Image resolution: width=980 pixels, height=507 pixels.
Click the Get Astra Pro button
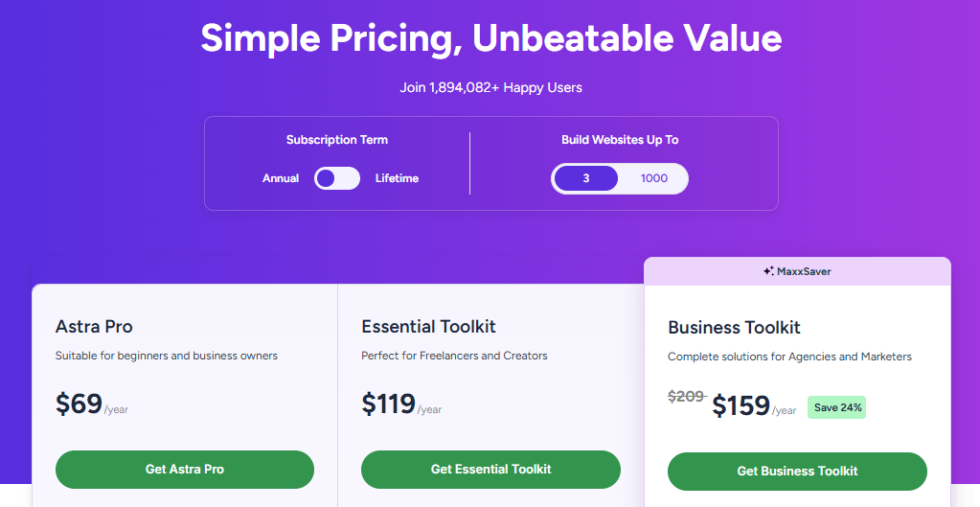tap(185, 470)
